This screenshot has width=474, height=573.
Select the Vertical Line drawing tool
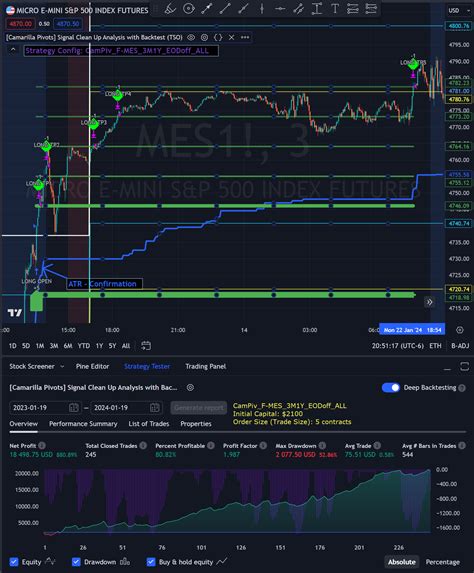(x=262, y=8)
